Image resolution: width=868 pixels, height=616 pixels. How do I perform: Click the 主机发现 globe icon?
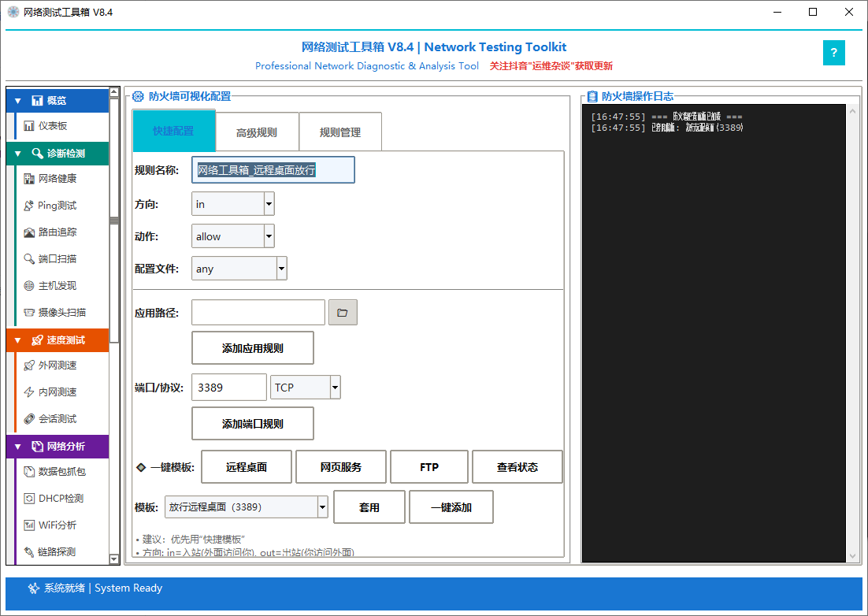29,286
